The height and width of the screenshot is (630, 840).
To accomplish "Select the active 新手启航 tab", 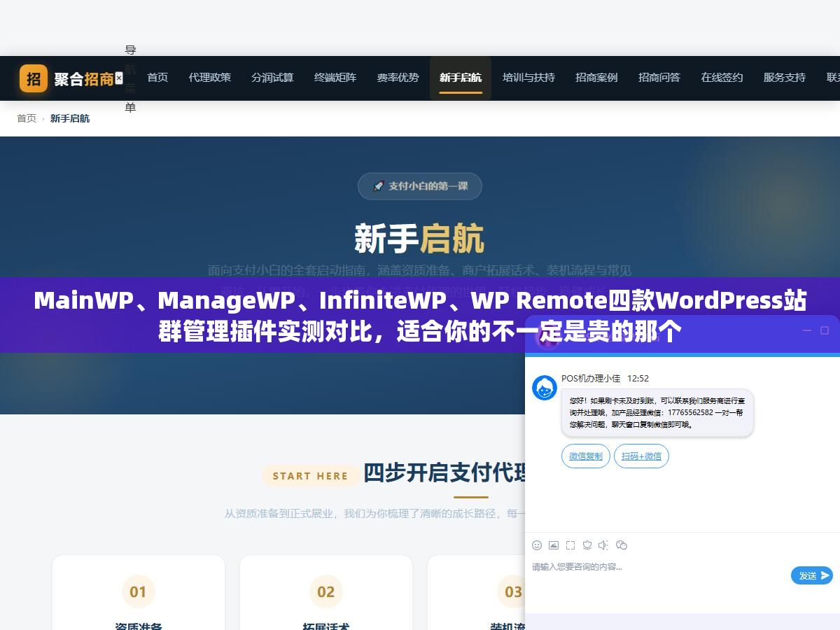I will click(x=461, y=78).
